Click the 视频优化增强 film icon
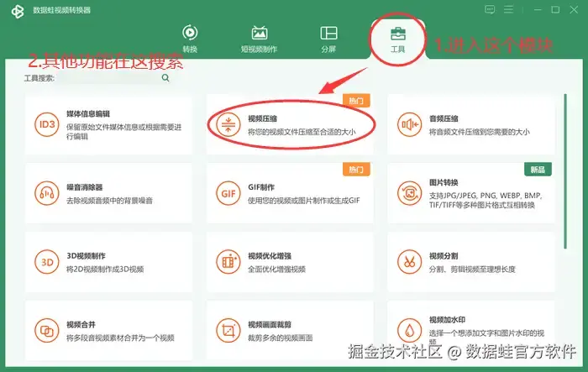 tap(228, 262)
